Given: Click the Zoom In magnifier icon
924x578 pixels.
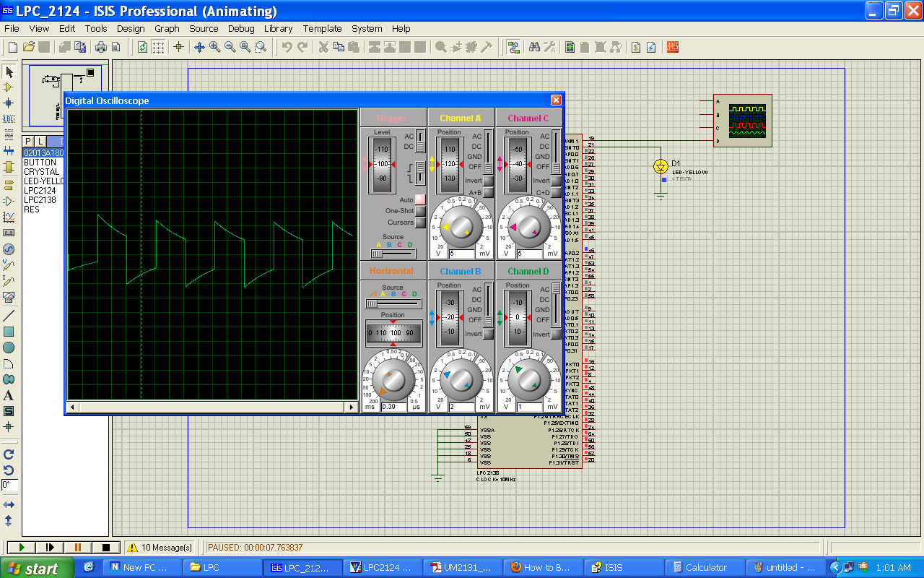Looking at the screenshot, I should click(214, 48).
